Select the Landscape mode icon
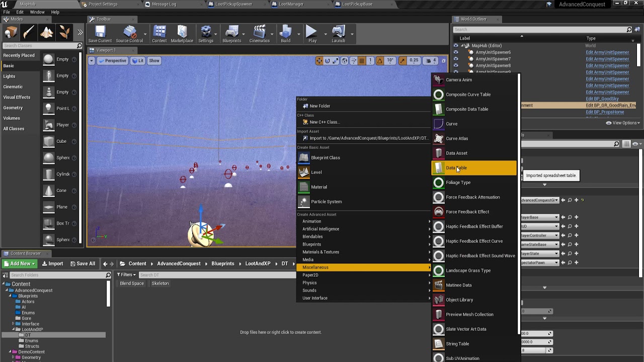This screenshot has height=362, width=644. click(x=47, y=33)
